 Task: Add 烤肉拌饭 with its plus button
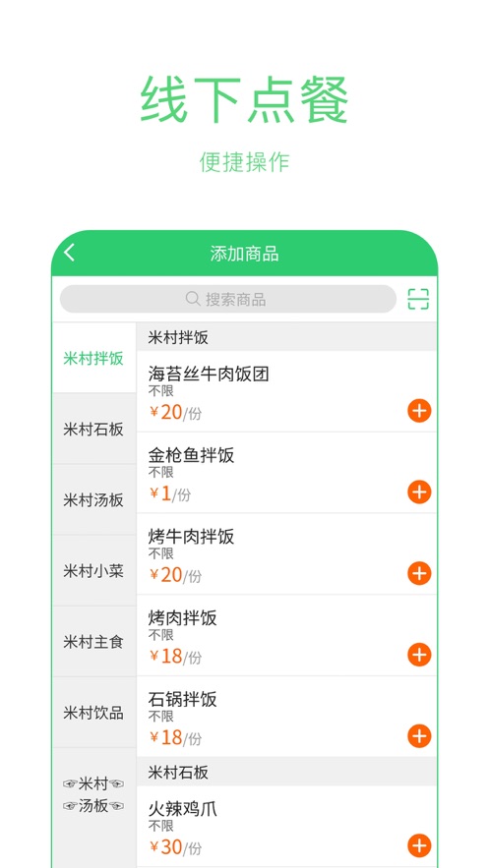coord(419,655)
